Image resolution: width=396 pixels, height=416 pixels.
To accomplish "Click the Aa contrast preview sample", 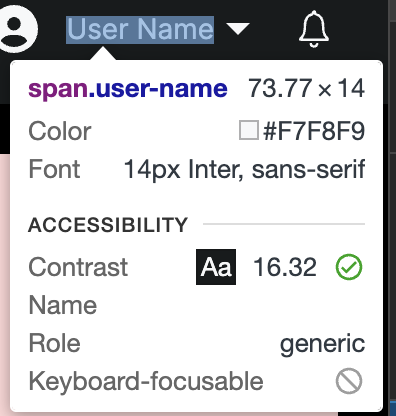I will [216, 267].
